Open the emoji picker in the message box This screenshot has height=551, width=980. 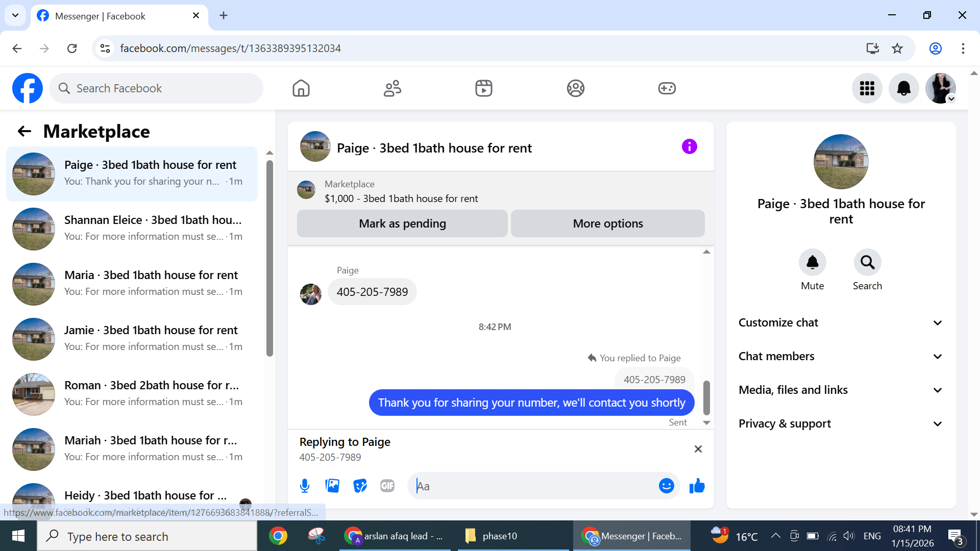tap(666, 486)
